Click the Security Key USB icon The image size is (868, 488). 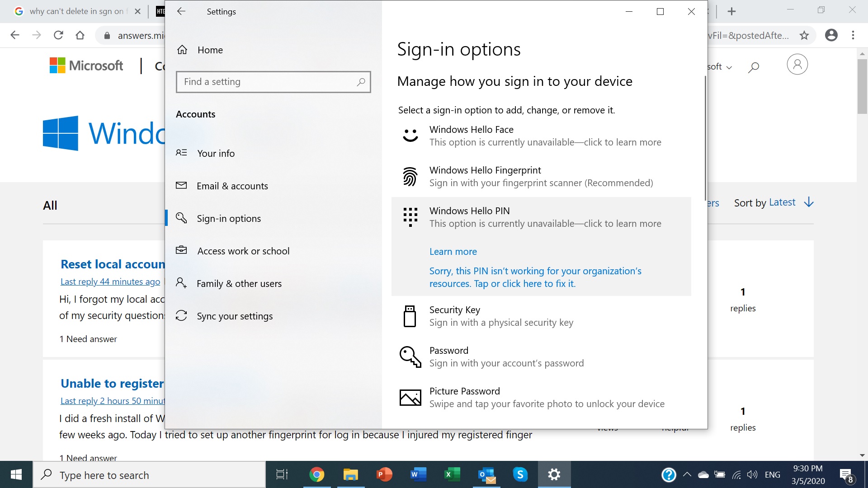[x=410, y=316]
